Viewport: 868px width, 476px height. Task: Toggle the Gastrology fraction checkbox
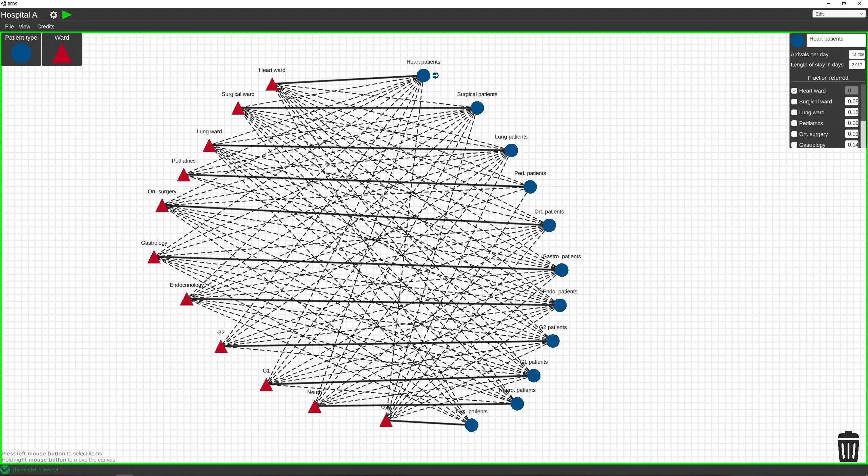click(793, 145)
